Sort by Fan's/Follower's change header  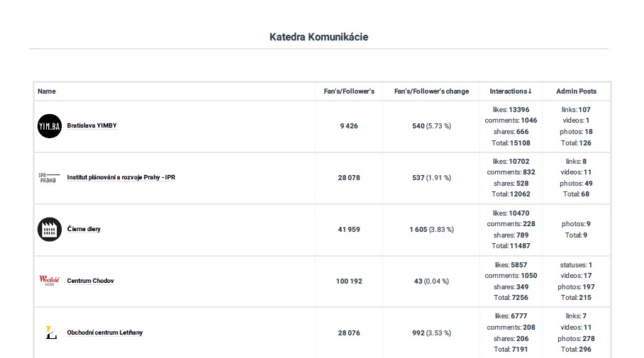(431, 91)
